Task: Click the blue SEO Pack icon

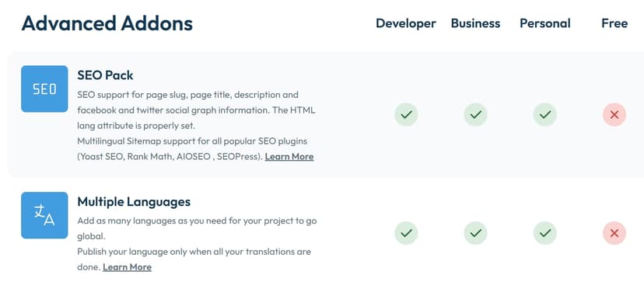Action: pyautogui.click(x=44, y=89)
